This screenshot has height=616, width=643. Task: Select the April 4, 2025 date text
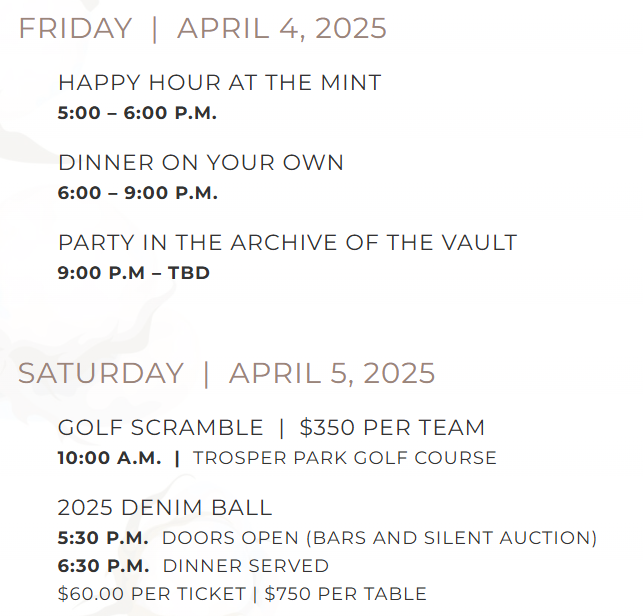pos(282,28)
